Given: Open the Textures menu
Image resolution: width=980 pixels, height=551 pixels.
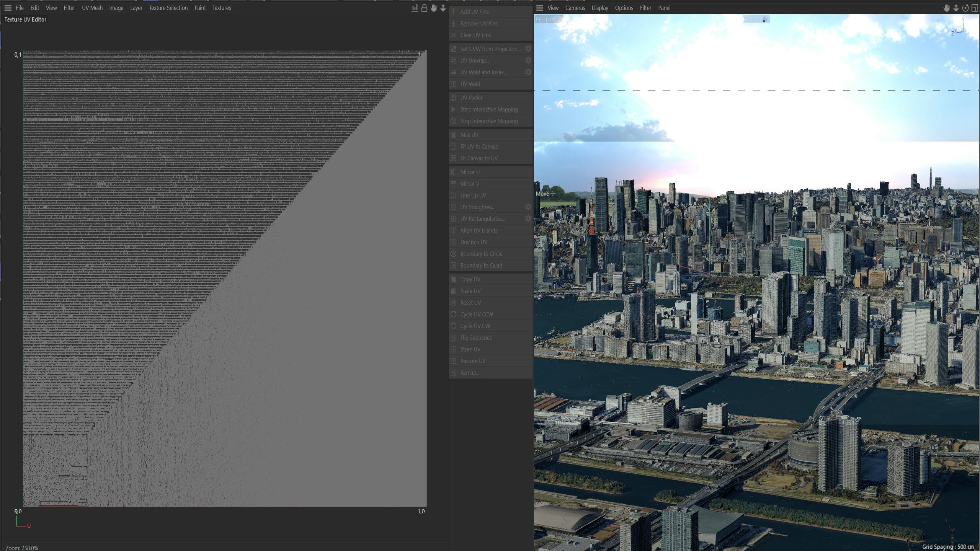Looking at the screenshot, I should 222,8.
